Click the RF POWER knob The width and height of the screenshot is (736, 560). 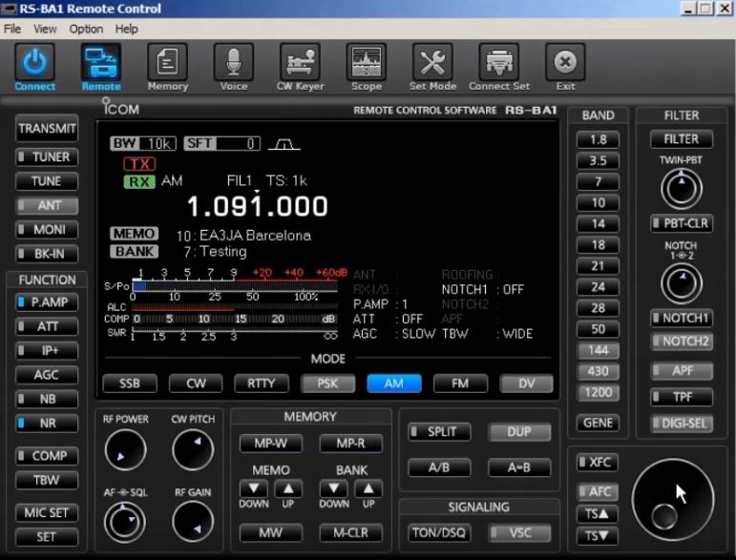tap(125, 450)
